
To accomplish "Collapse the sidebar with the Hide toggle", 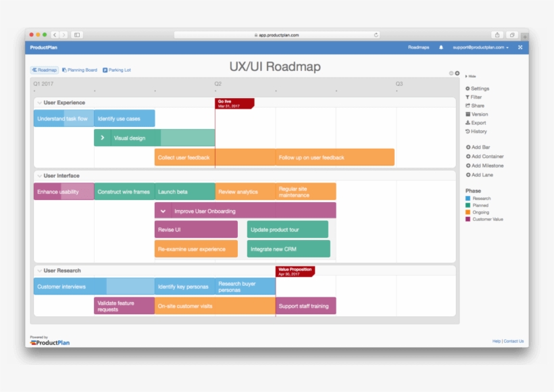I will click(471, 76).
